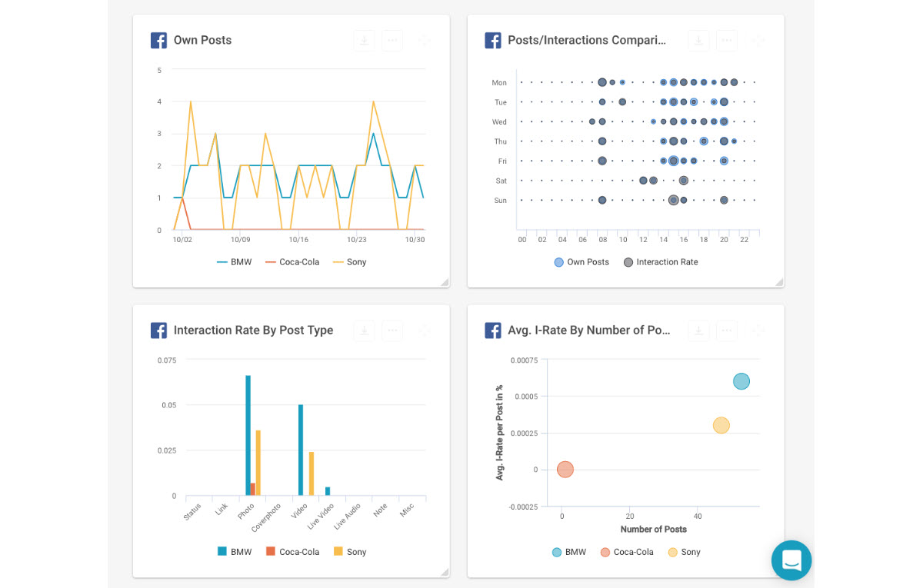Click the 'Coverphoto' x-axis label
923x588 pixels.
[x=266, y=519]
